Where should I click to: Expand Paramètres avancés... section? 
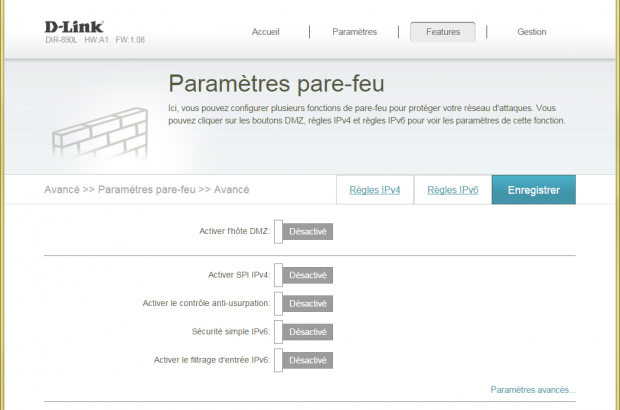(x=532, y=389)
